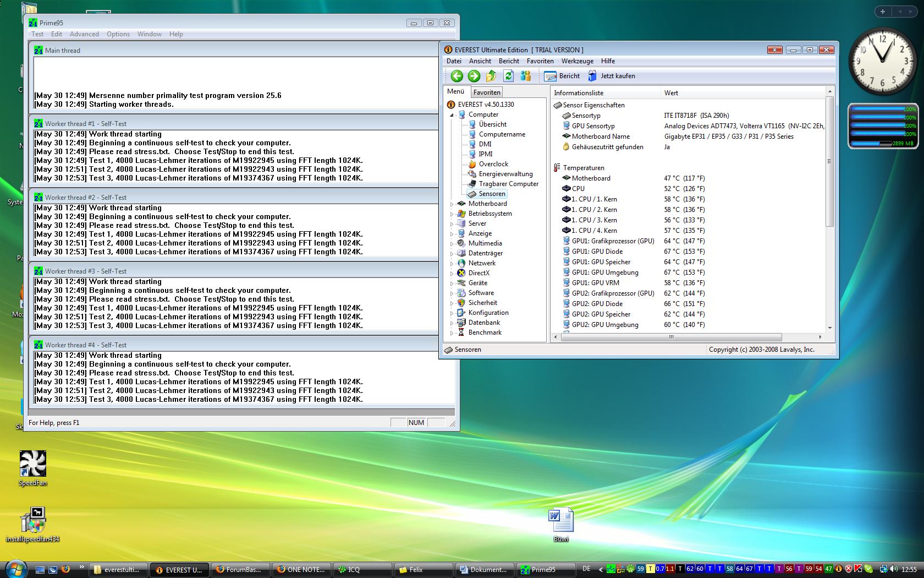Image resolution: width=924 pixels, height=578 pixels.
Task: Open the Test menu in Prime95
Action: (37, 34)
